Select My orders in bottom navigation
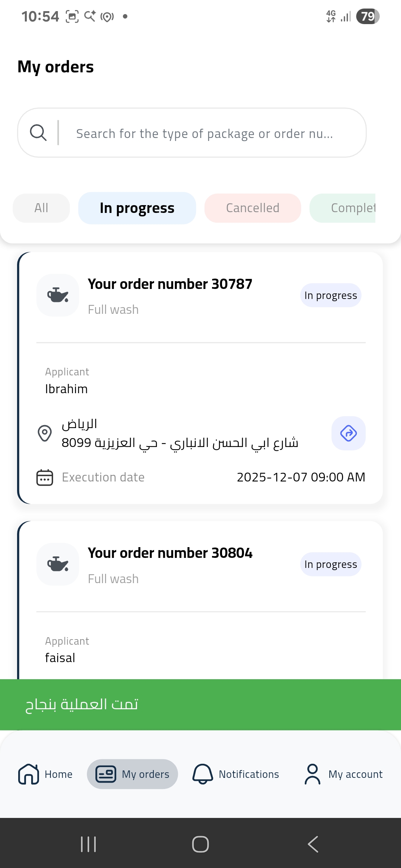 pyautogui.click(x=133, y=774)
